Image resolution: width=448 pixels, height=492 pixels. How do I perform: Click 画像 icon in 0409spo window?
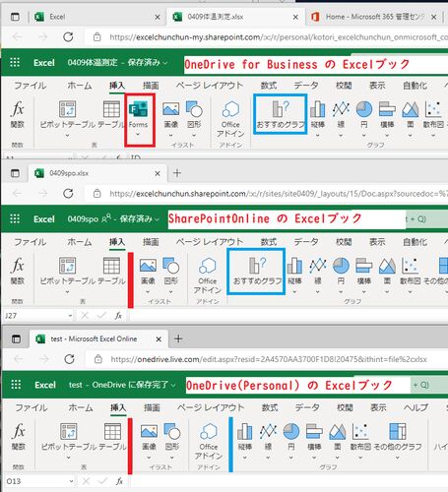coord(148,266)
